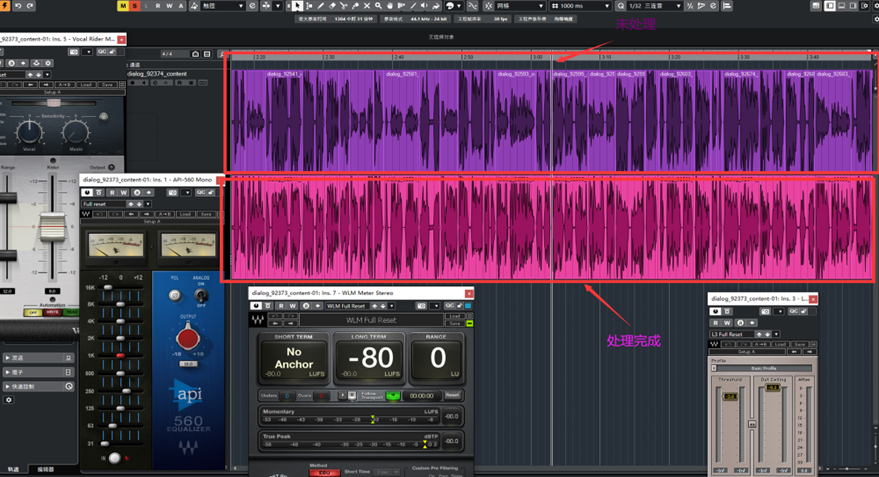Click Load button in API-560 Waves bar
Image resolution: width=879 pixels, height=477 pixels.
point(185,214)
